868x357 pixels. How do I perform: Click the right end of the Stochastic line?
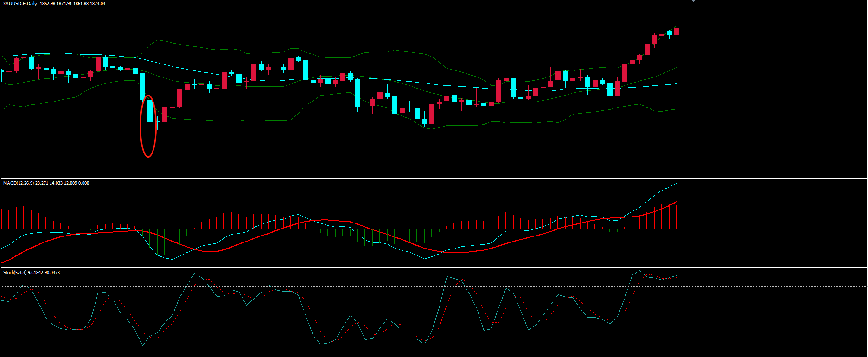tap(676, 276)
